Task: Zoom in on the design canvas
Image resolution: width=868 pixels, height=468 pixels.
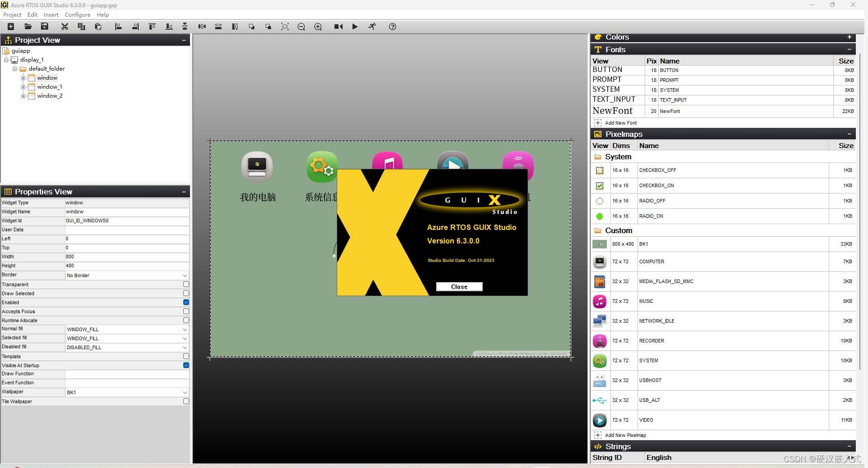Action: click(x=318, y=27)
